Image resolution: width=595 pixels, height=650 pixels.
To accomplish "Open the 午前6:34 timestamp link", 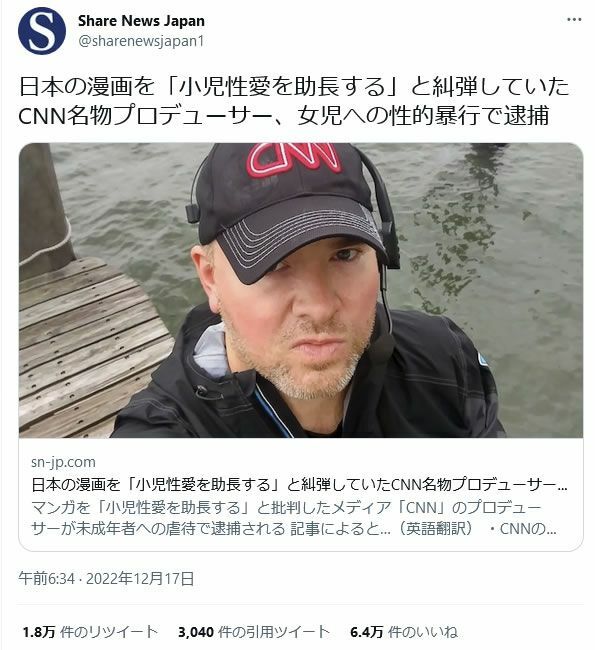I will pos(46,578).
